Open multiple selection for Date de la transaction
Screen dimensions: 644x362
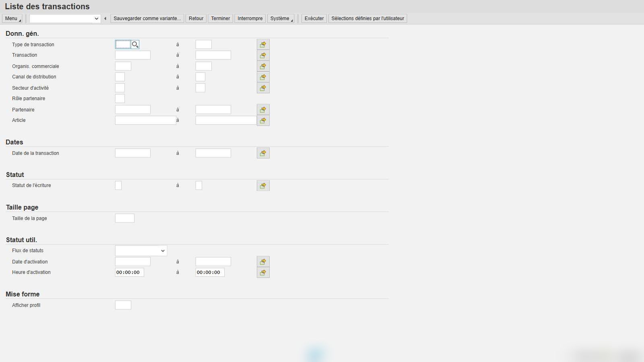pos(263,153)
